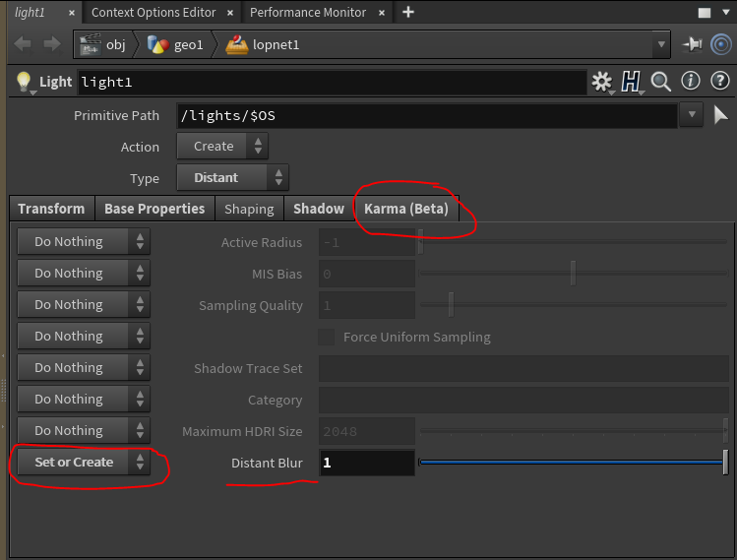The height and width of the screenshot is (560, 737).
Task: Switch to the Shadow tab
Action: tap(318, 209)
